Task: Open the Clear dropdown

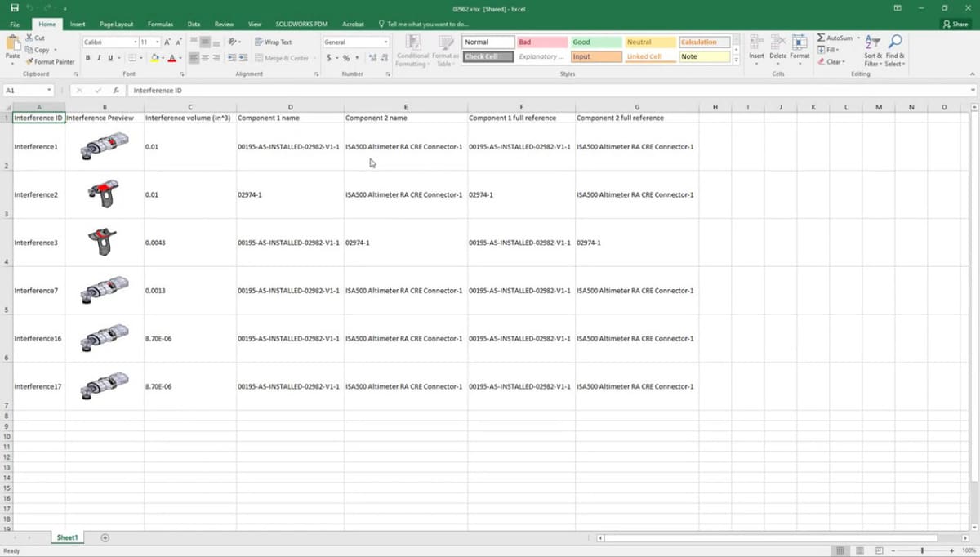Action: click(x=833, y=61)
